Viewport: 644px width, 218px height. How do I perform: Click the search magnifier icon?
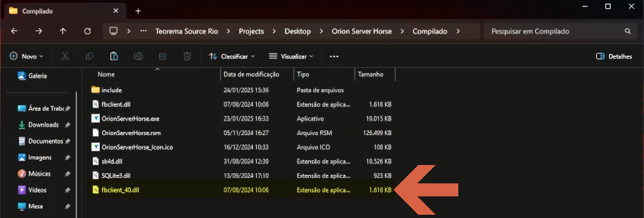pyautogui.click(x=628, y=31)
